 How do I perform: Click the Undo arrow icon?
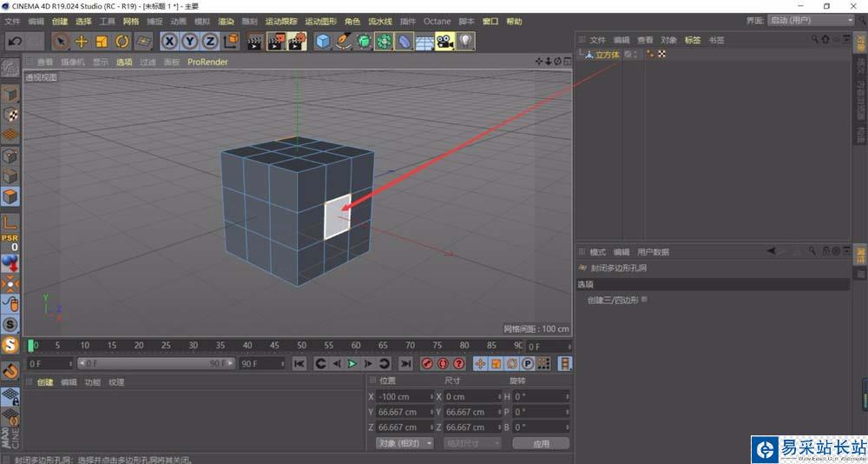tap(15, 41)
